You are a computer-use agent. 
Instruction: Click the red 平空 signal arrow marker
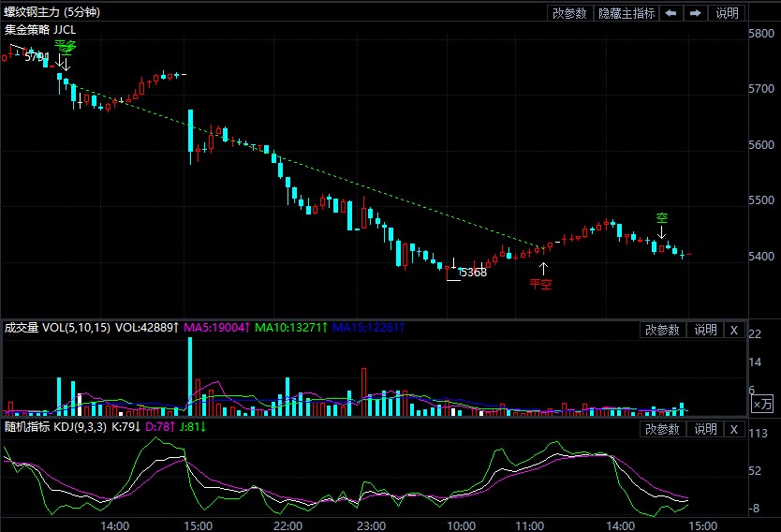coord(541,272)
